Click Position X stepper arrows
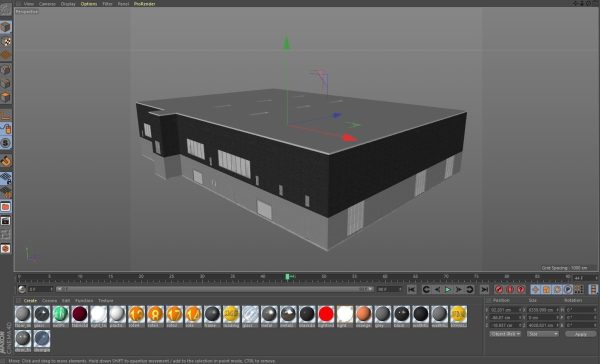Screen dimensions: 600x364 click(520, 310)
